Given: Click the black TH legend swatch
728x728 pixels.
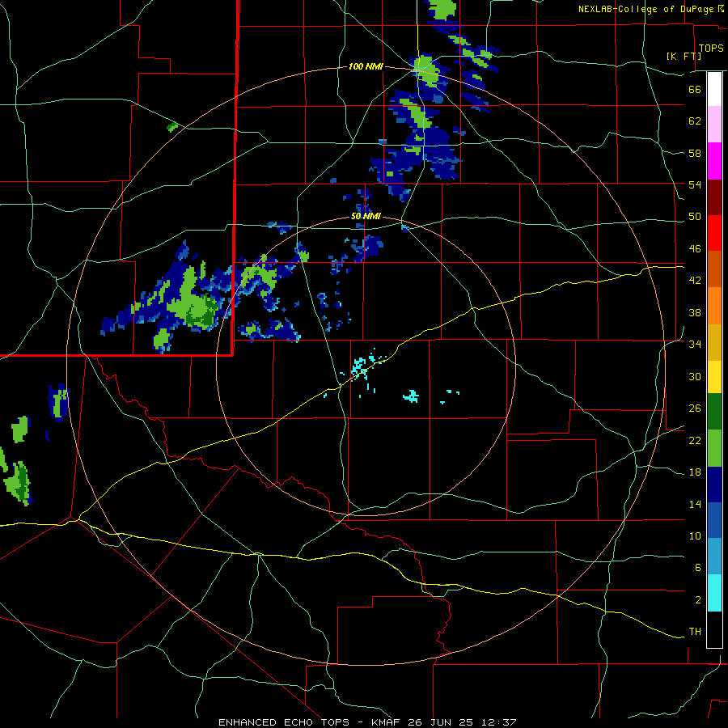Looking at the screenshot, I should coord(714,629).
